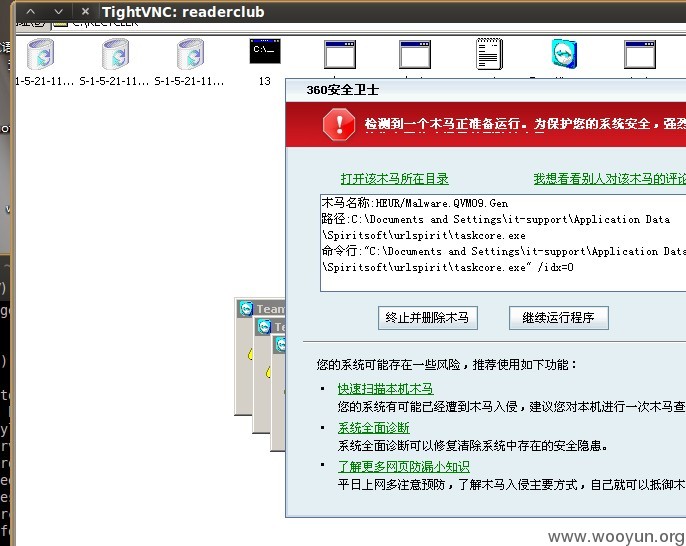686x546 pixels.
Task: Click the TeamViewer icon in the 'Team' title bar
Action: point(246,308)
